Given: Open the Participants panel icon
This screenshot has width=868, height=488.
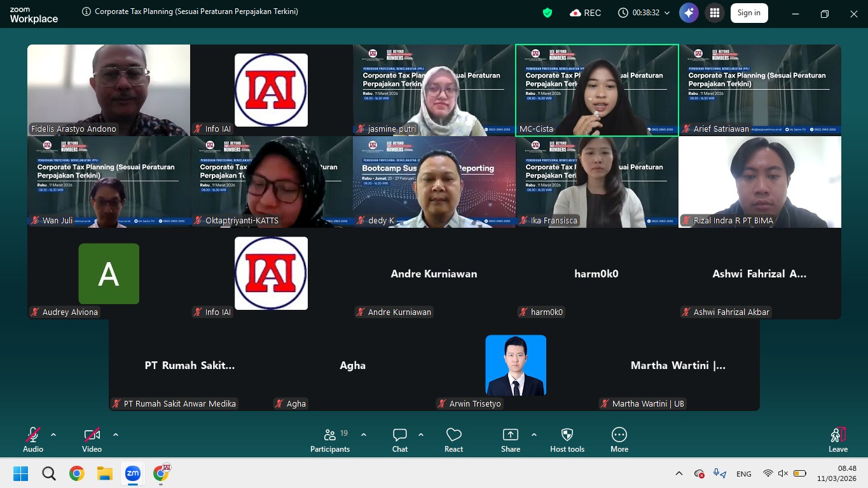Looking at the screenshot, I should (330, 435).
